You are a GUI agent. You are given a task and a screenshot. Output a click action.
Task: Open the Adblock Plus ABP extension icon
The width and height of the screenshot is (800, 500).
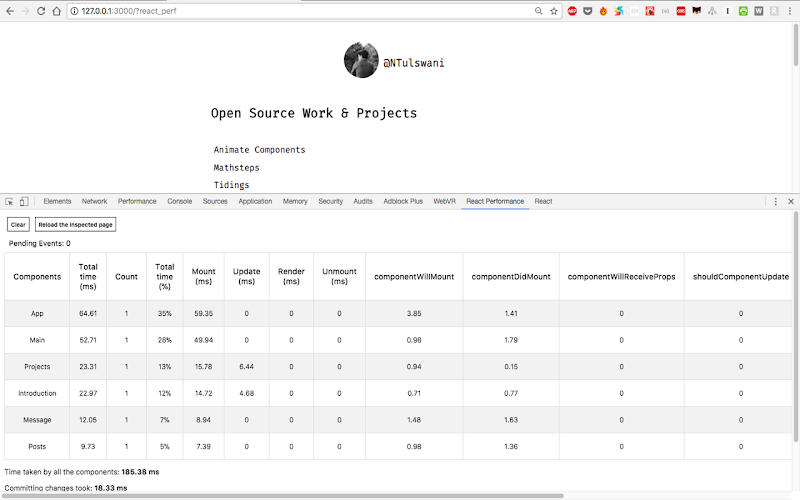pyautogui.click(x=572, y=11)
